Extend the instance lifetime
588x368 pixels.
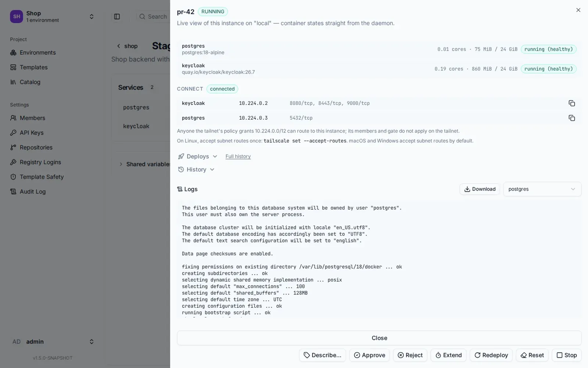click(448, 355)
